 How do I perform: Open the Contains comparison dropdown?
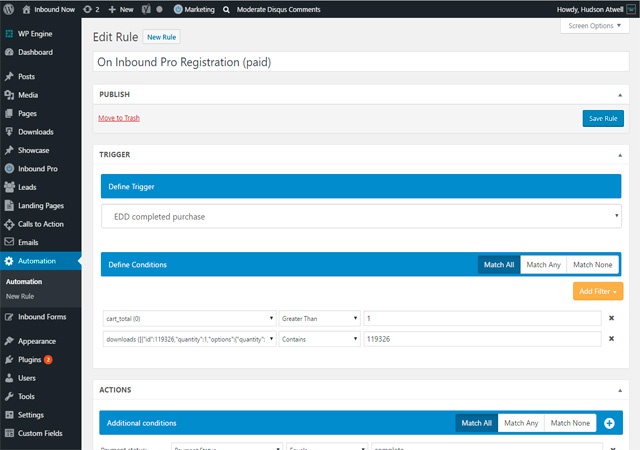(x=319, y=339)
